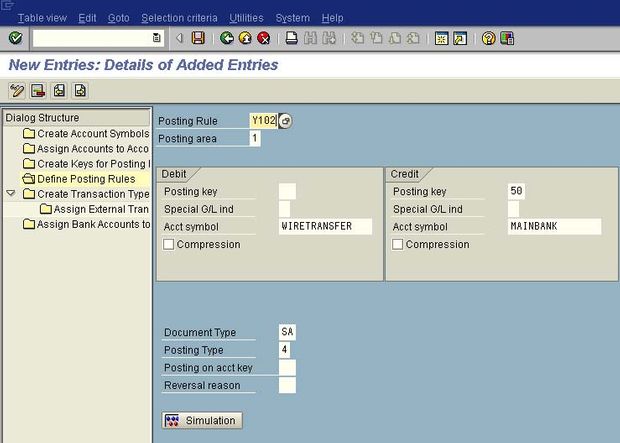Enable the Credit Compression checkbox

(397, 244)
